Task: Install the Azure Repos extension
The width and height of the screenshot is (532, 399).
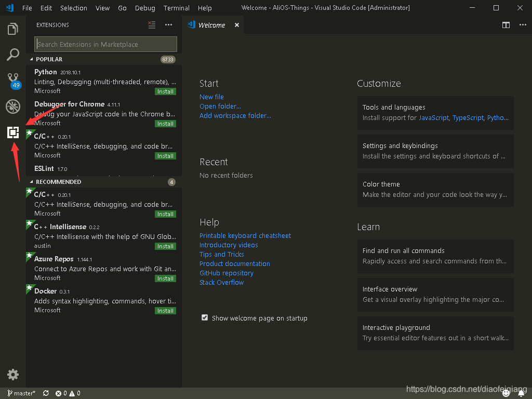Action: pos(165,278)
